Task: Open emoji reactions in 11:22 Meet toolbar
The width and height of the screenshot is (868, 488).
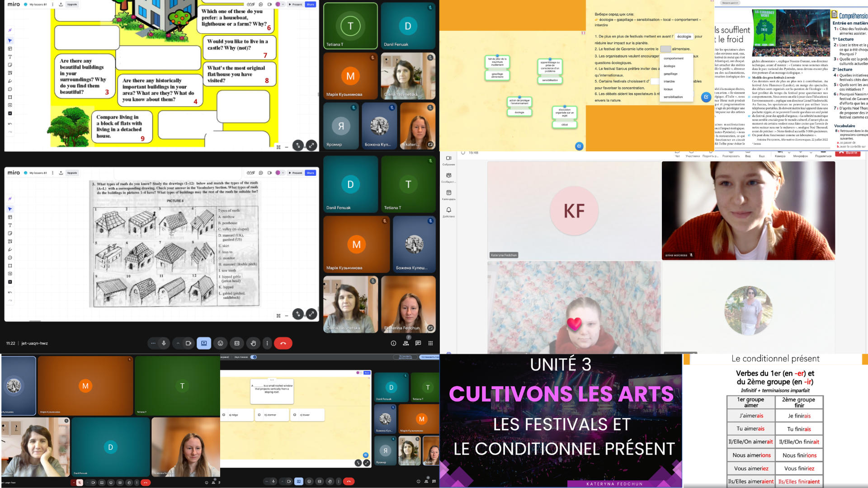Action: click(x=220, y=343)
